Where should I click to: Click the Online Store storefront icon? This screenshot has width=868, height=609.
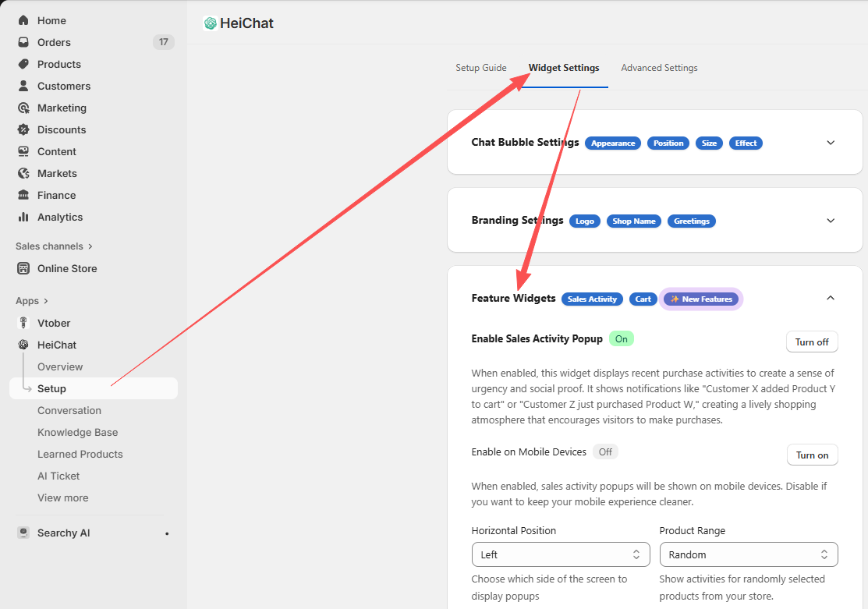pos(23,268)
